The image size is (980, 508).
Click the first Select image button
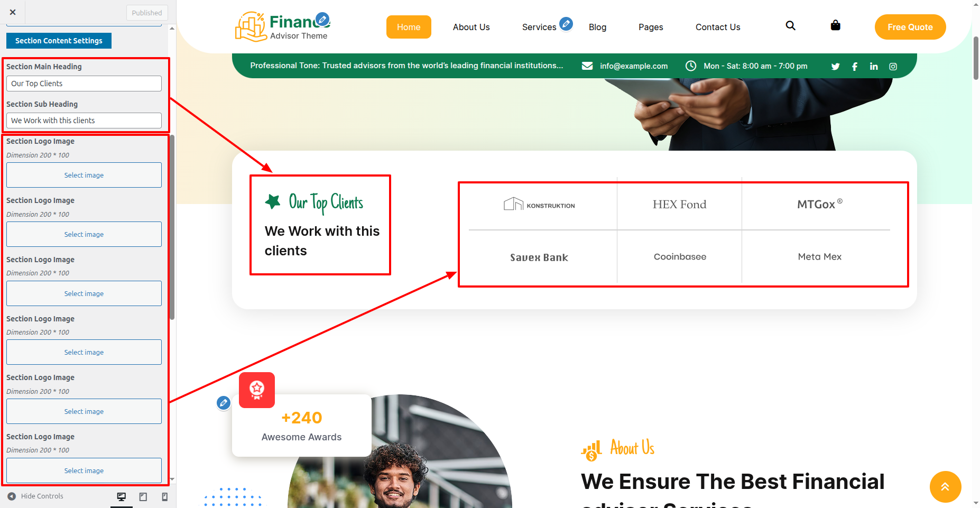(x=84, y=175)
